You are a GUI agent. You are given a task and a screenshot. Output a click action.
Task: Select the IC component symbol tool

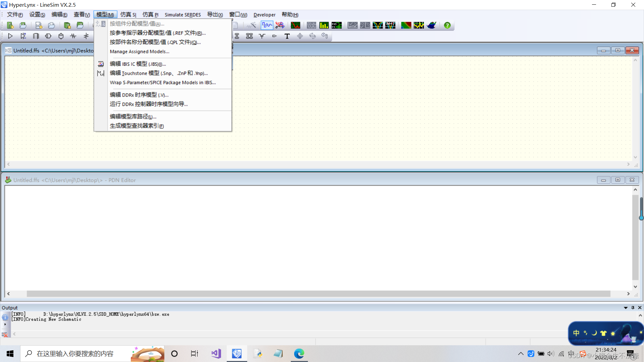coord(36,36)
